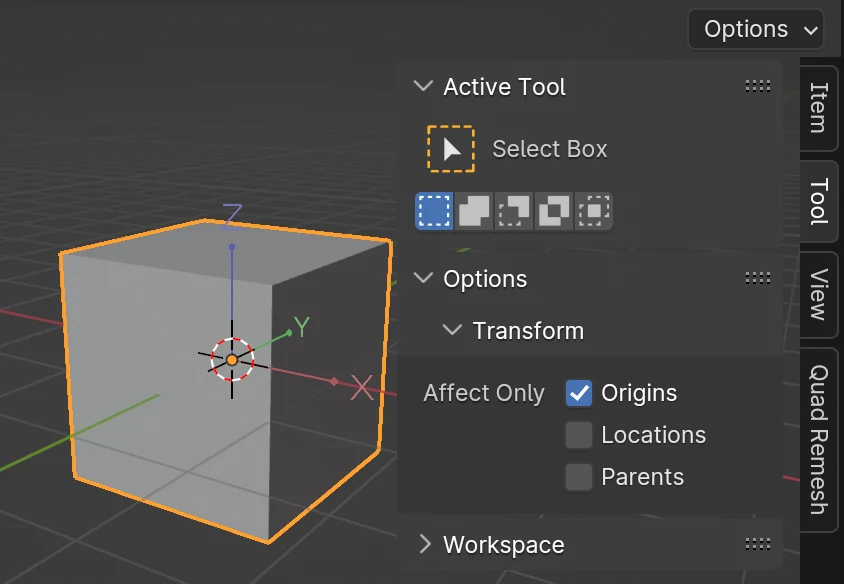This screenshot has height=584, width=844.
Task: Open the Options dropdown in header
Action: [756, 29]
